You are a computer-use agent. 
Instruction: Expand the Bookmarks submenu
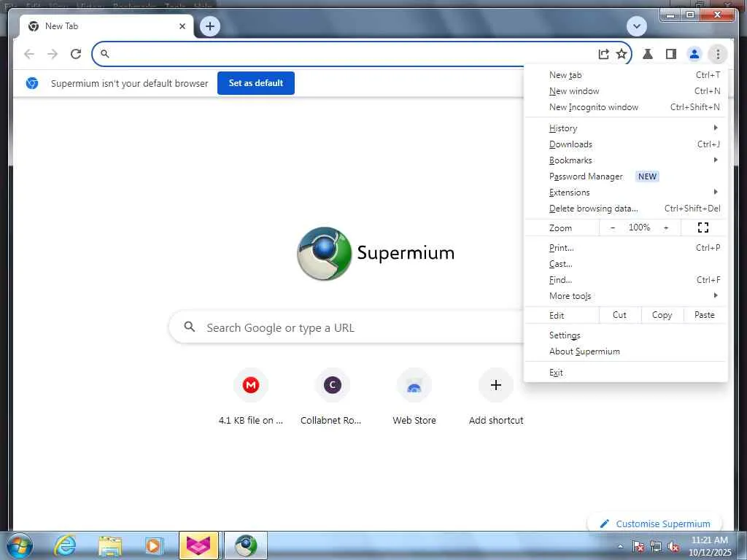pyautogui.click(x=625, y=160)
